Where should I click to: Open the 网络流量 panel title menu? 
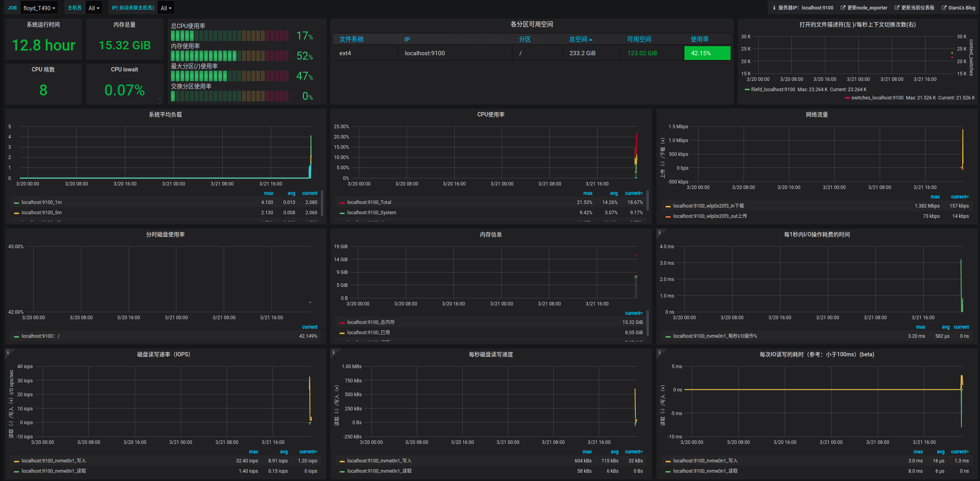(817, 115)
